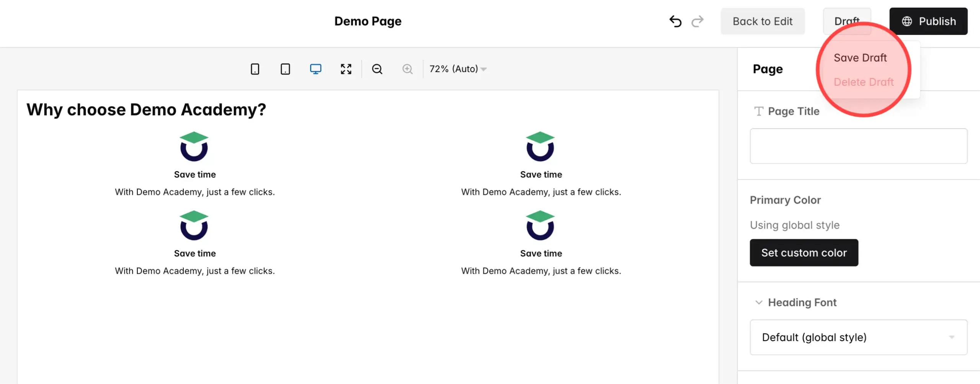Set custom color for primary
Viewport: 980px width, 384px height.
804,253
